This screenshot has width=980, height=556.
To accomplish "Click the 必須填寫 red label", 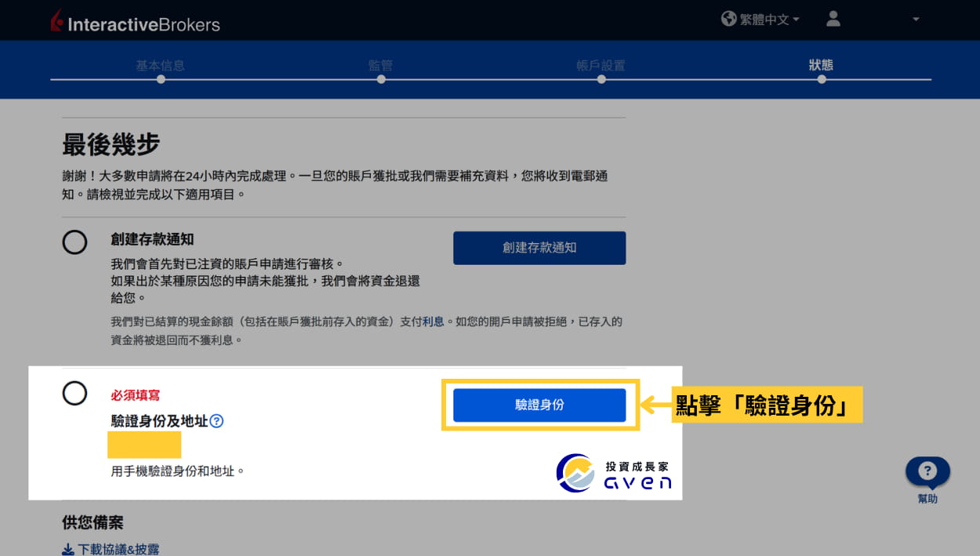I will 135,395.
